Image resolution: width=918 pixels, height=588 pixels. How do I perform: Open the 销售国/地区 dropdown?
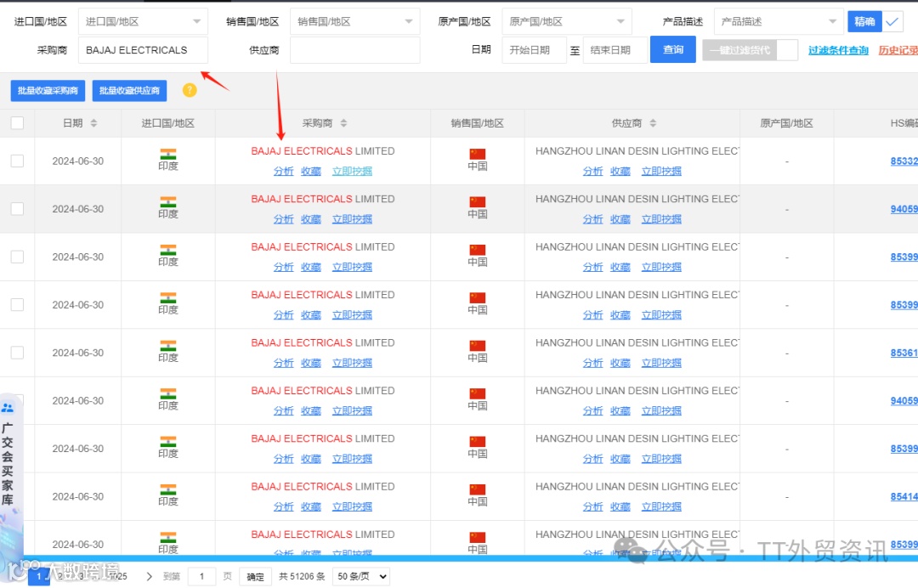(x=354, y=21)
